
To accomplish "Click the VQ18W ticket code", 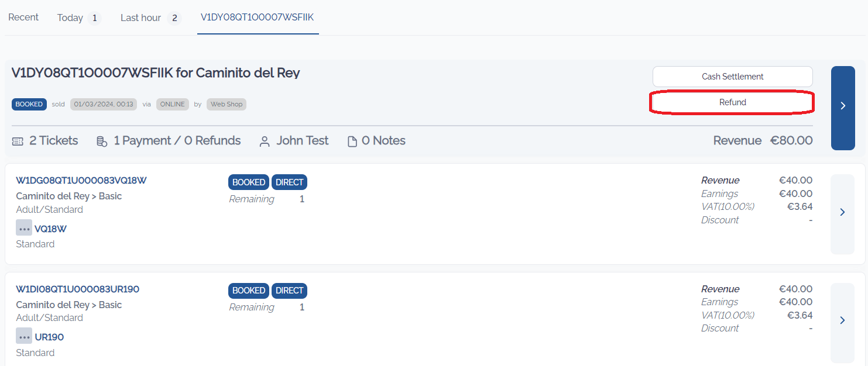I will (50, 229).
